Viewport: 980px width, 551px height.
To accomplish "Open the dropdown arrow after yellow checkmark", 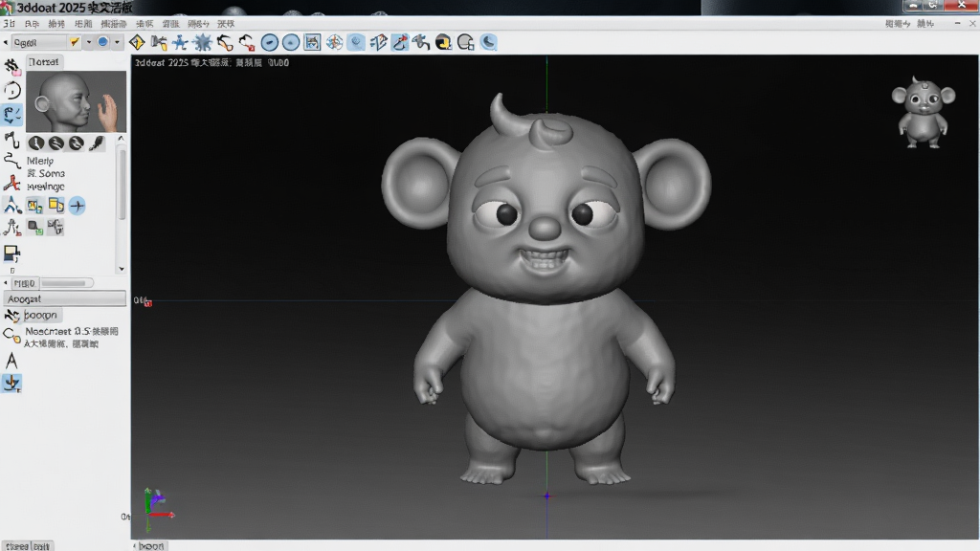I will (x=89, y=42).
